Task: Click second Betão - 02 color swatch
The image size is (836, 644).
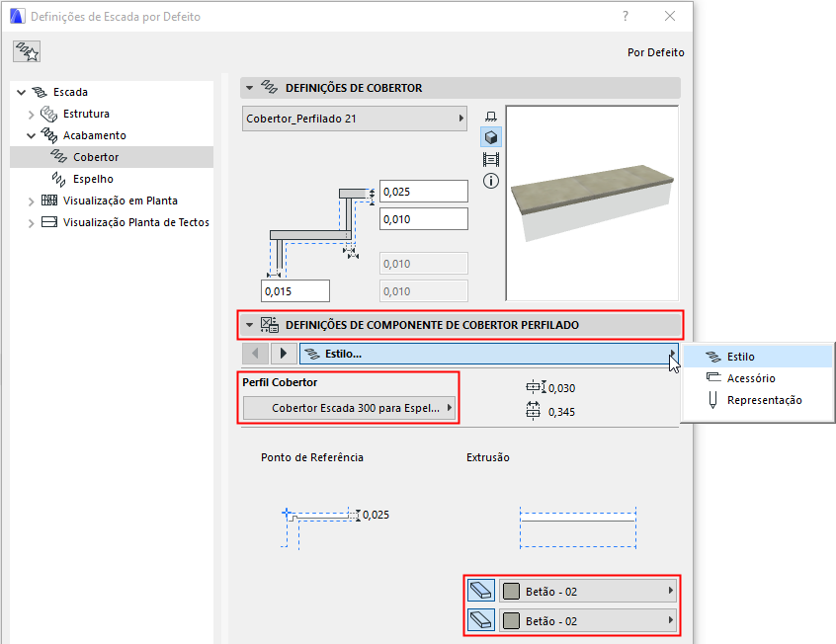Action: tap(511, 621)
